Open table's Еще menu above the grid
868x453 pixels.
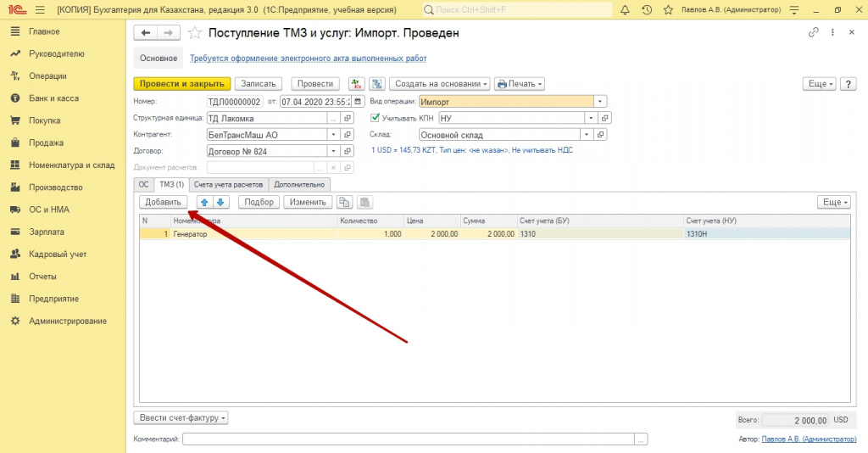pos(834,202)
